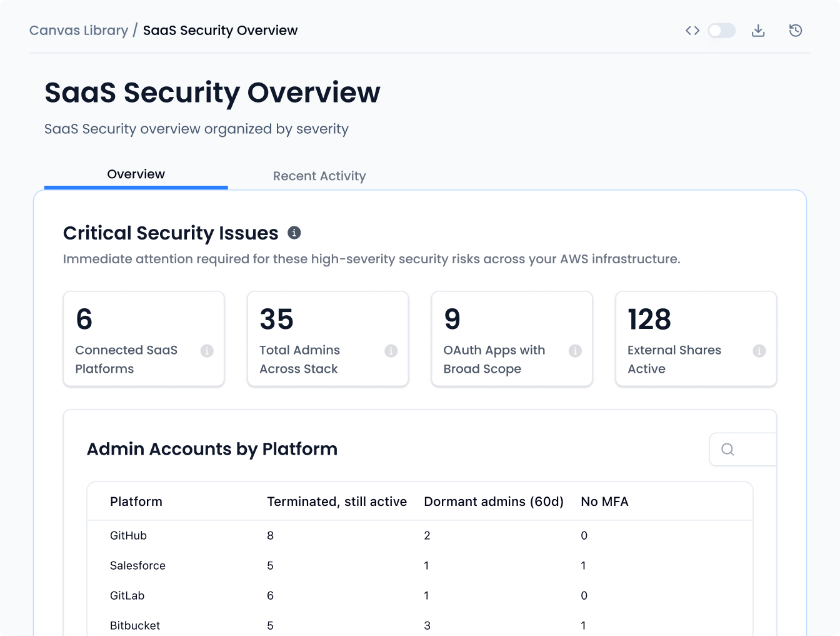Sort by Terminated, still active column

pyautogui.click(x=336, y=502)
